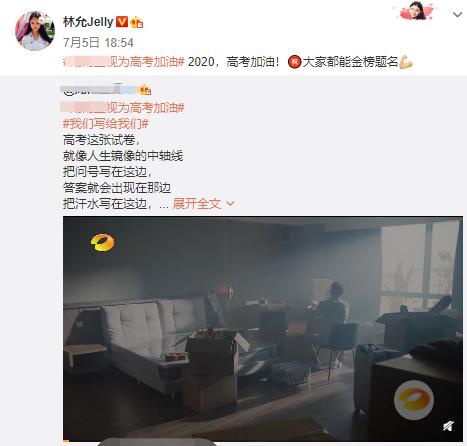Play the embedded video thumbnail
The width and height of the screenshot is (467, 446).
click(263, 329)
